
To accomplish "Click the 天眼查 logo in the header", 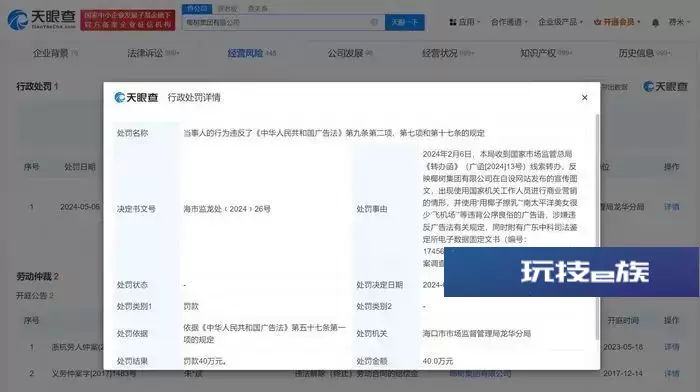I will (42, 20).
